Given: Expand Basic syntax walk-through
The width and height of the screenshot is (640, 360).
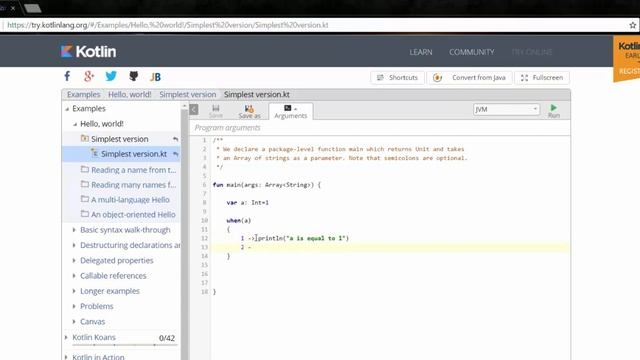Looking at the screenshot, I should pos(74,230).
